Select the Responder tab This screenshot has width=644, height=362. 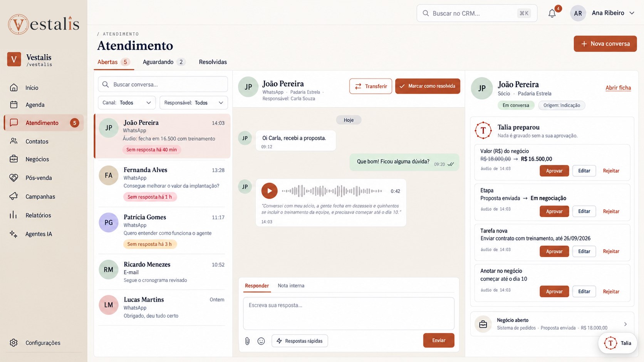(x=257, y=285)
